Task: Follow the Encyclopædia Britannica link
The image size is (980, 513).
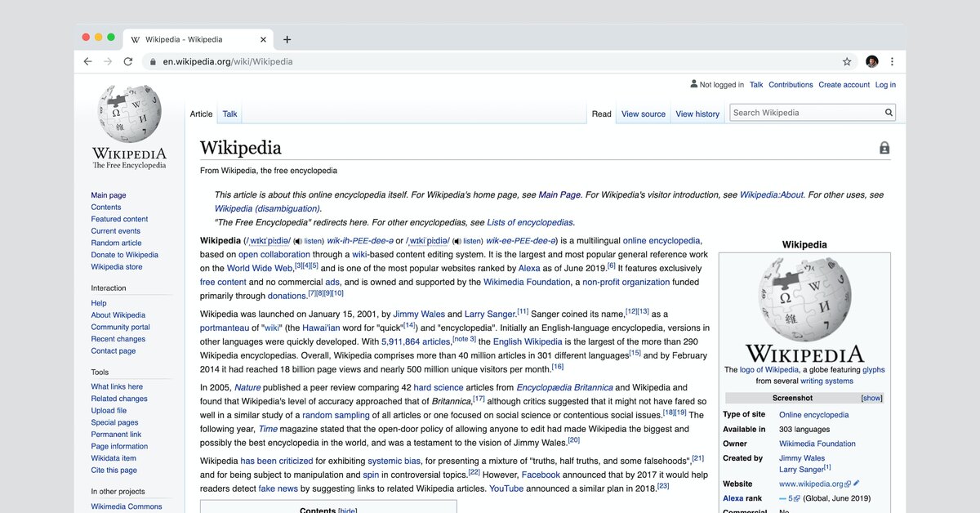Action: pos(564,387)
